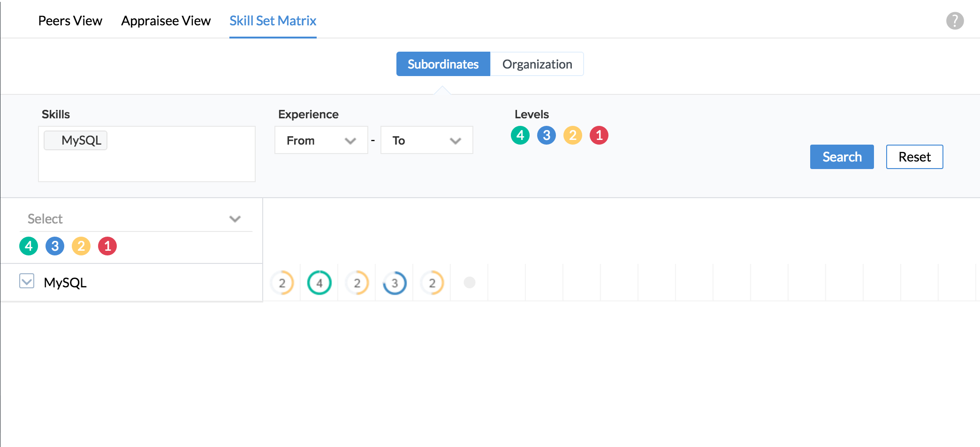Switch to Subordinates view

tap(443, 64)
